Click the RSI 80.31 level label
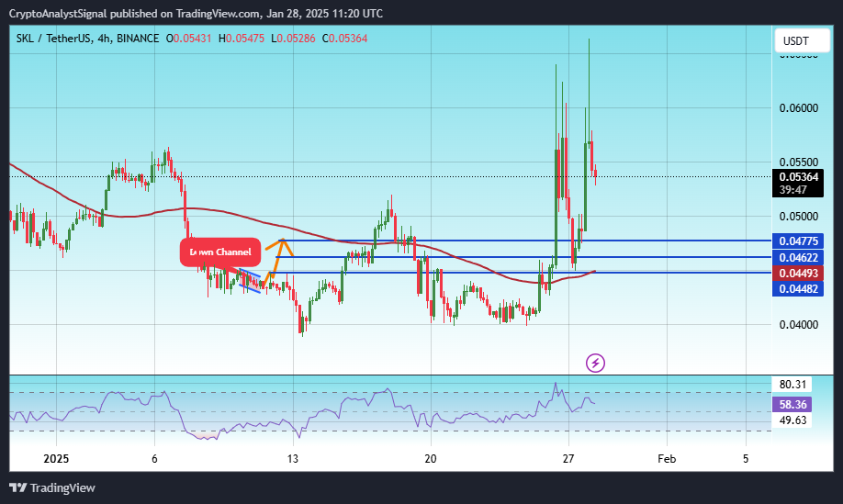This screenshot has width=843, height=504. tap(792, 384)
